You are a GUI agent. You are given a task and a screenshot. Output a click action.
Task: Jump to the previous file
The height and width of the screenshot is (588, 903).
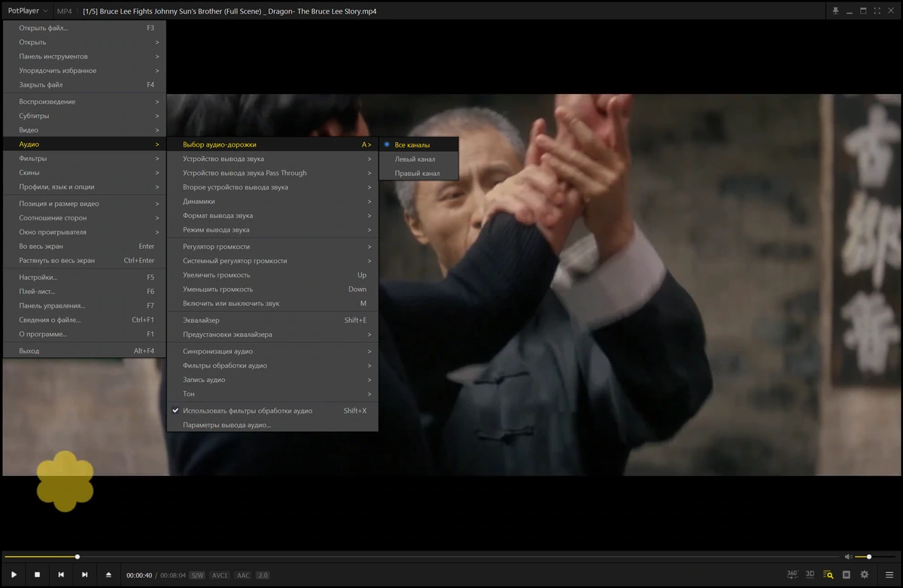click(61, 574)
